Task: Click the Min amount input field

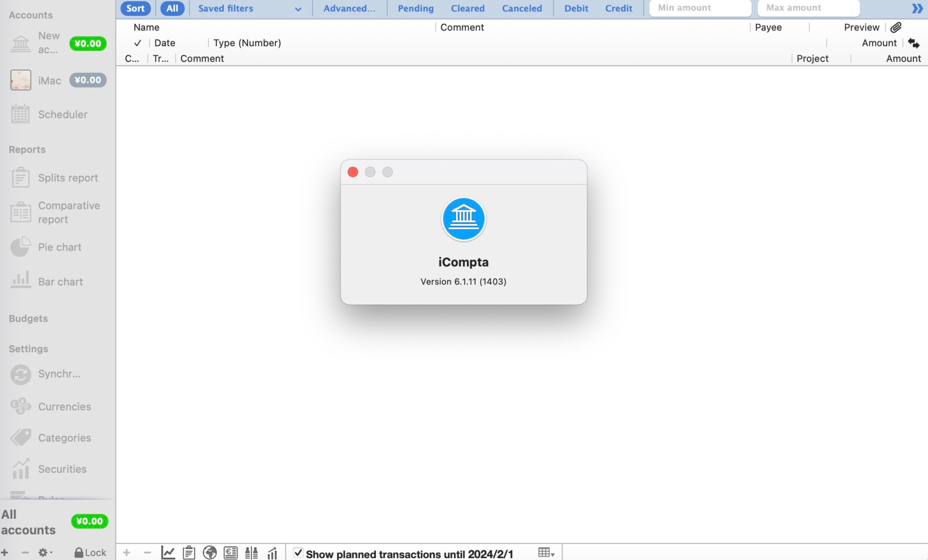Action: [700, 8]
